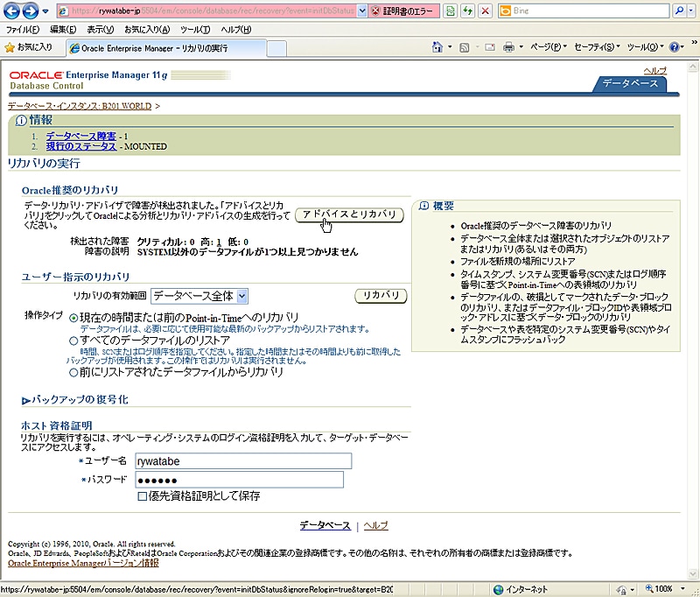Viewport: 700px width, 597px height.
Task: Click the browser Forward arrow button
Action: point(31,11)
